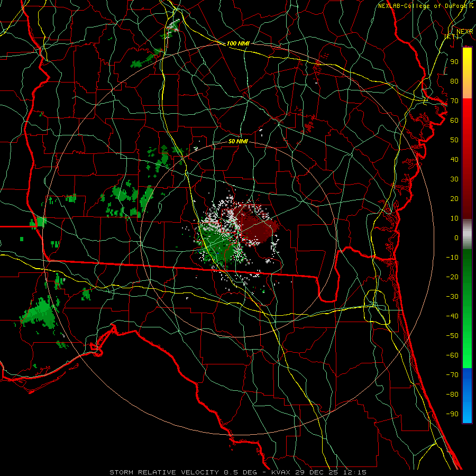476x476 pixels.
Task: Pick the -50 label on the scale
Action: point(452,336)
